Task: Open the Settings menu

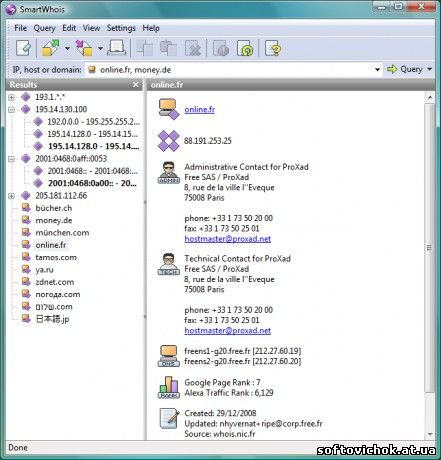Action: pos(121,28)
